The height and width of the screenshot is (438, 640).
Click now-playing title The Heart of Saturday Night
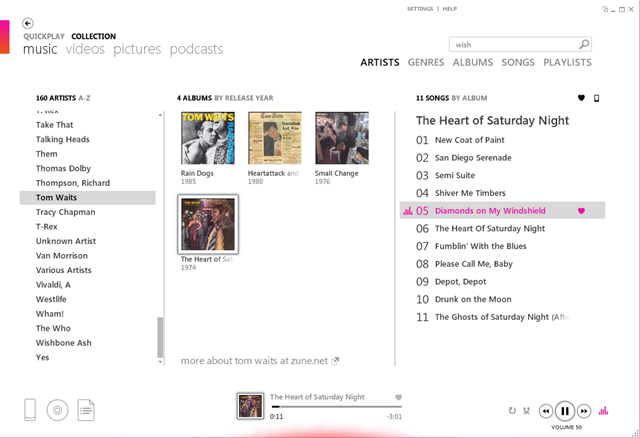click(x=317, y=397)
